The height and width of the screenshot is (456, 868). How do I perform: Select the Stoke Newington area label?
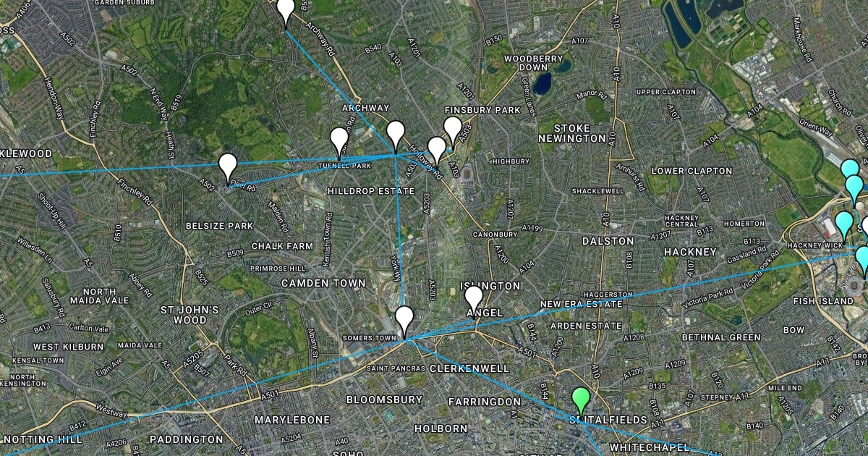(x=572, y=132)
